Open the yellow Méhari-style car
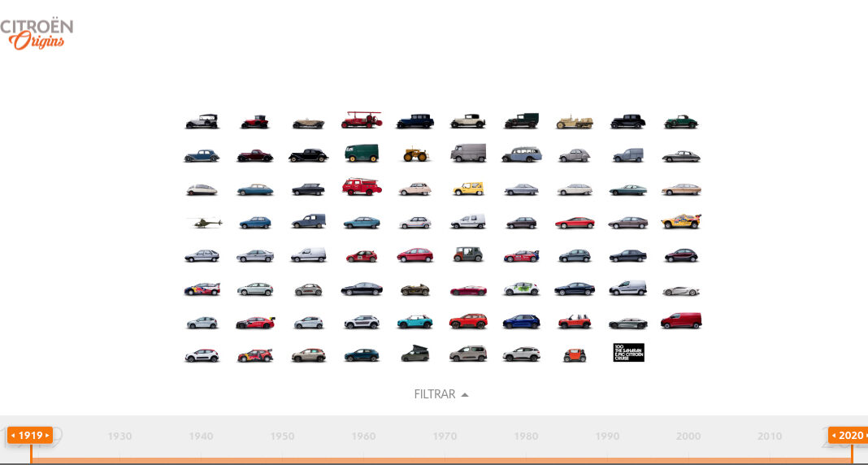The height and width of the screenshot is (465, 868). pos(467,189)
